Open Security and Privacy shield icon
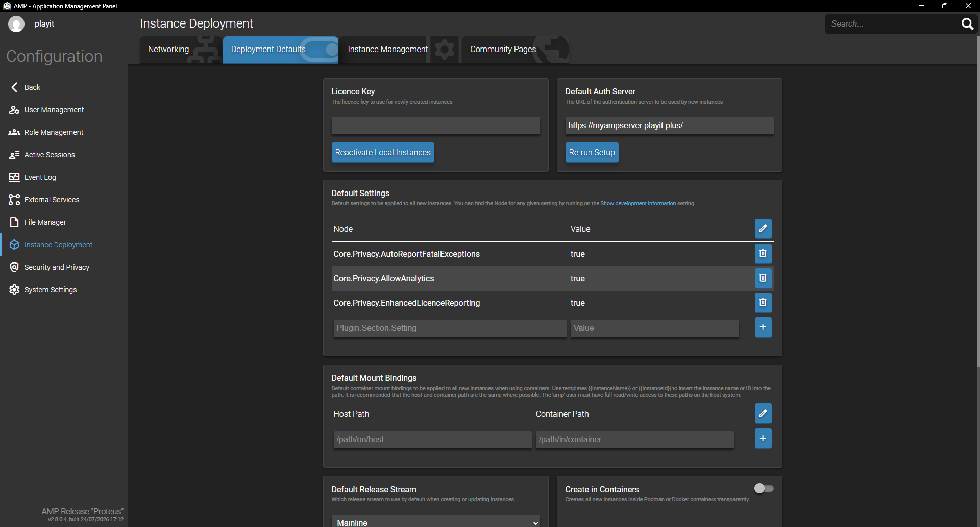The width and height of the screenshot is (980, 527). coord(14,267)
